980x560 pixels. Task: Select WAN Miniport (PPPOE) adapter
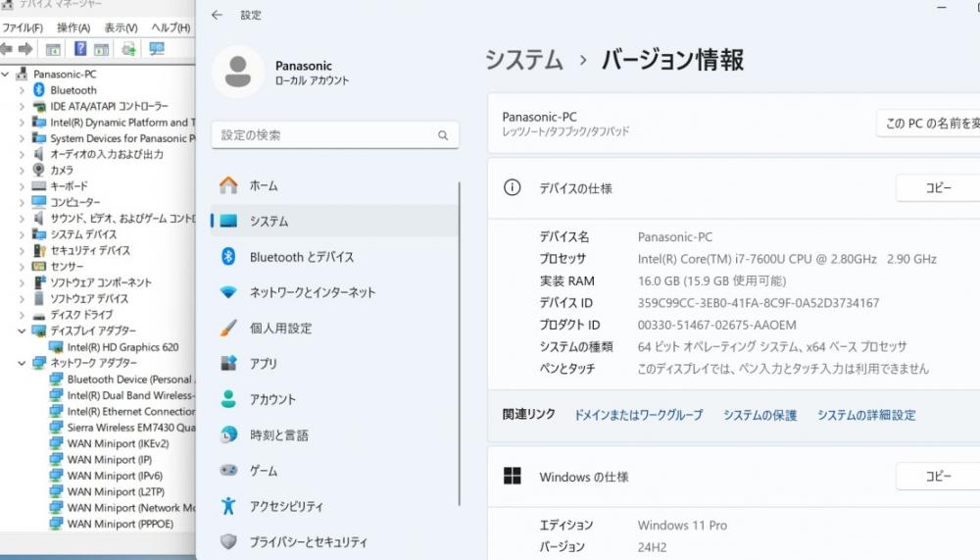pos(120,524)
